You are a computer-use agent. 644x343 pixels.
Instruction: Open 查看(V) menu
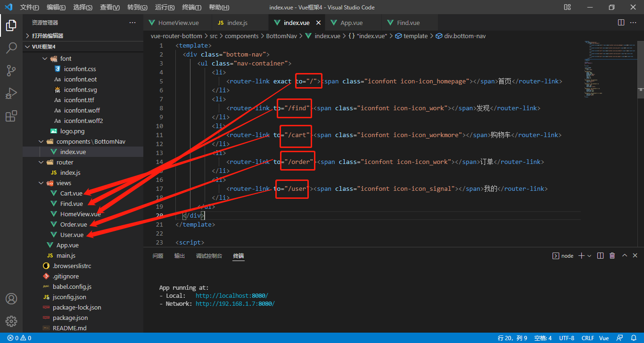(110, 8)
